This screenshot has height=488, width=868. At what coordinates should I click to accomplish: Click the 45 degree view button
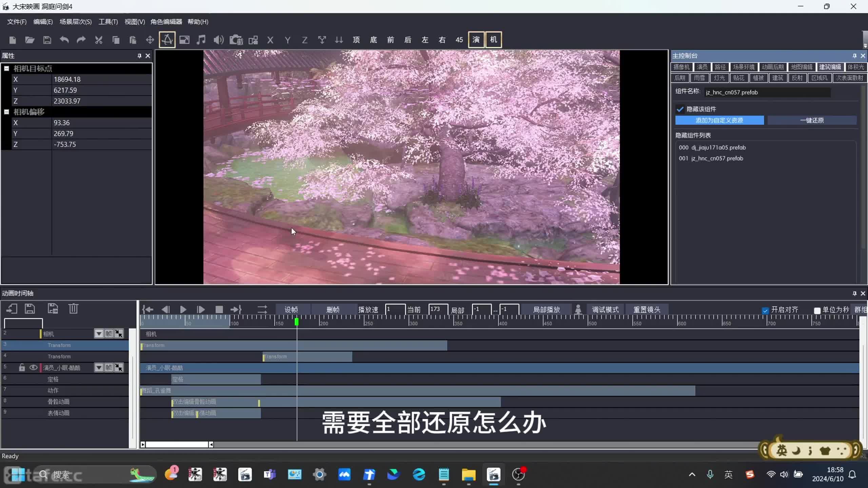(459, 40)
